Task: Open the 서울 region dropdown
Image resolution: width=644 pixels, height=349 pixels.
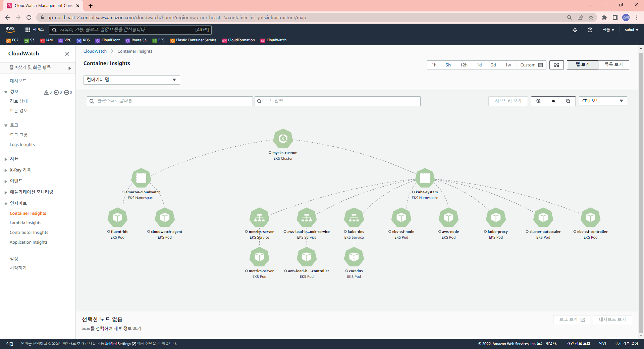Action: pyautogui.click(x=608, y=30)
